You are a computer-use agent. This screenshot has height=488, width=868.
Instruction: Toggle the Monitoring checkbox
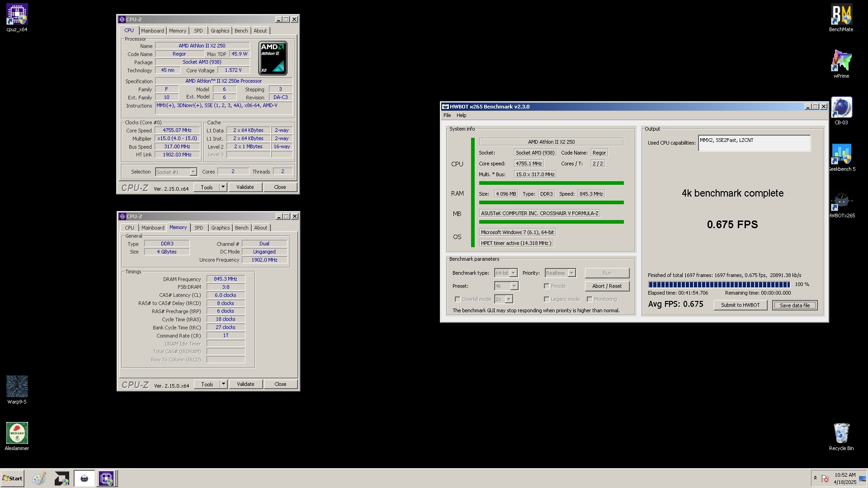(x=590, y=299)
